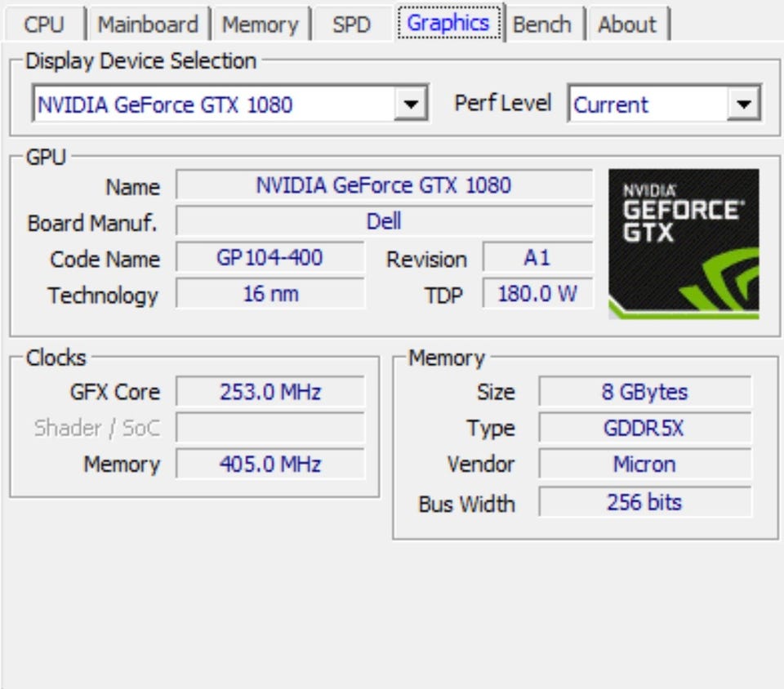Click the Code Name field GP104-400
The height and width of the screenshot is (689, 784).
[x=269, y=258]
